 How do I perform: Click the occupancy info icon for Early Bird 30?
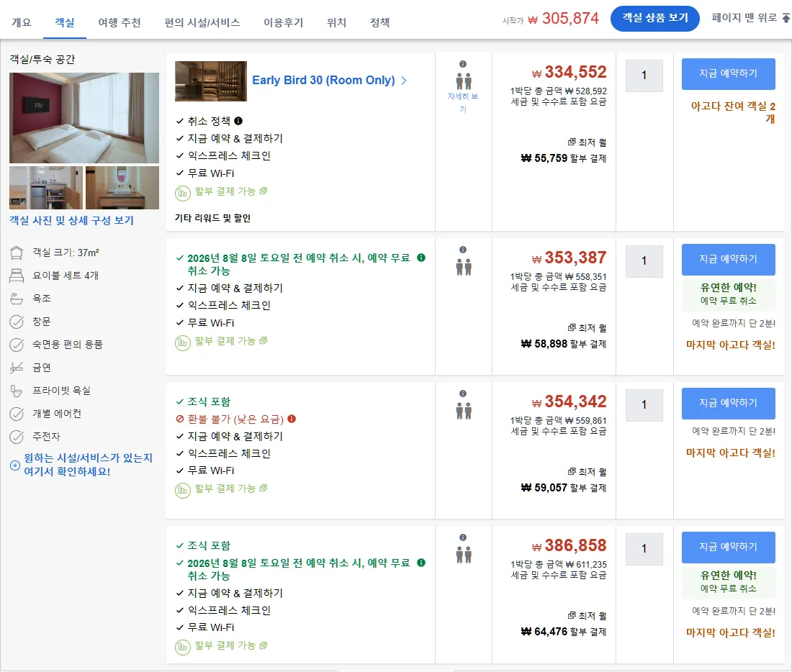point(463,64)
